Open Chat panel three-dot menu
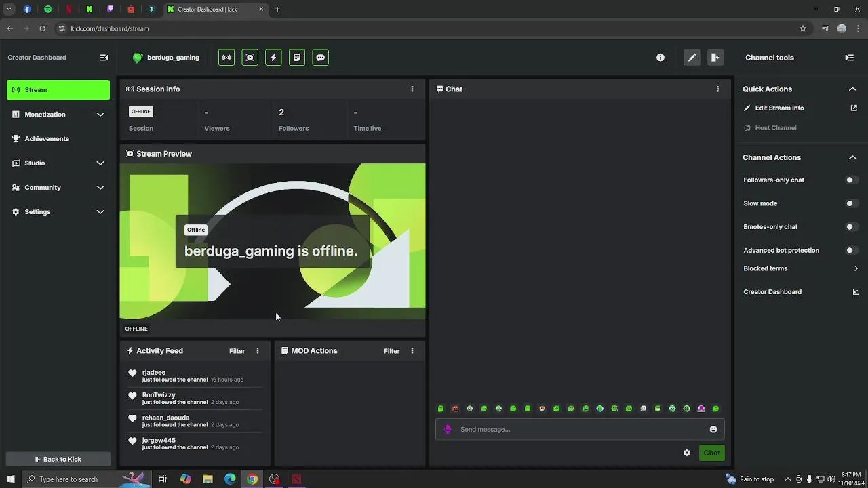This screenshot has height=488, width=868. 718,89
